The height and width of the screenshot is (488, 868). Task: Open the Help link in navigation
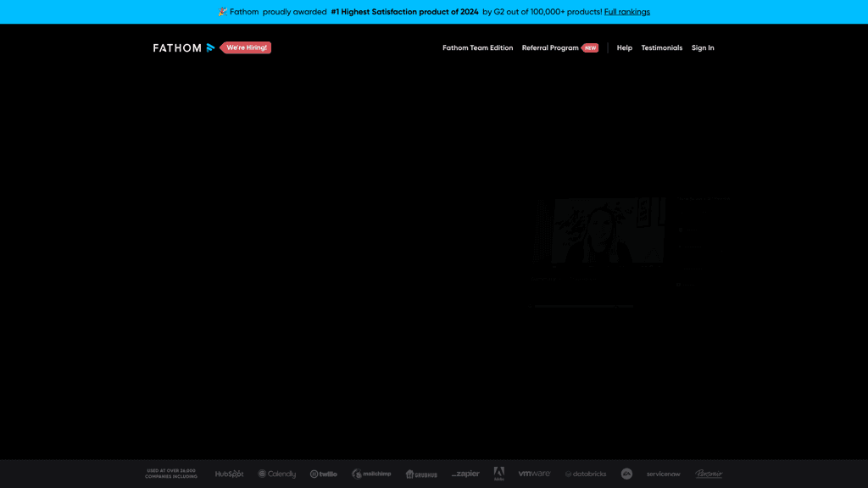point(624,48)
